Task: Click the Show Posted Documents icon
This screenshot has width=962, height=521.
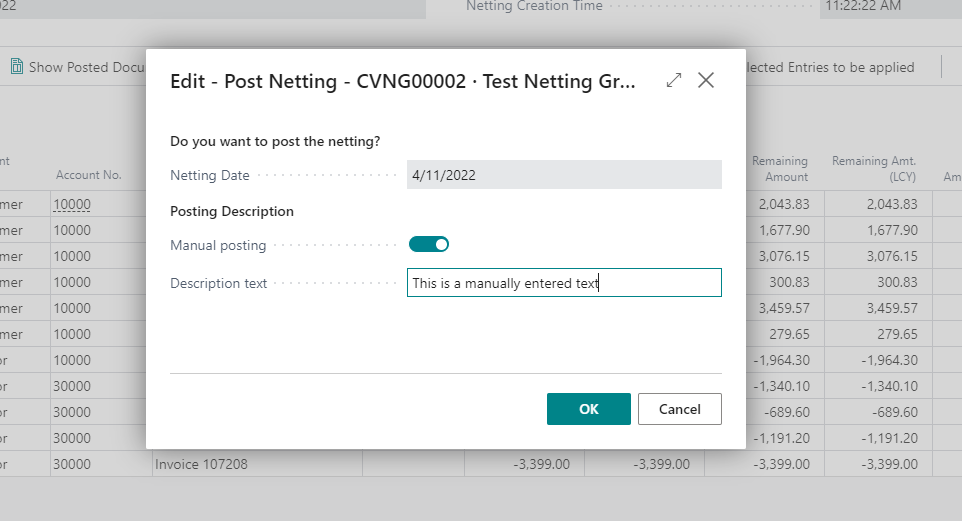Action: click(x=17, y=67)
